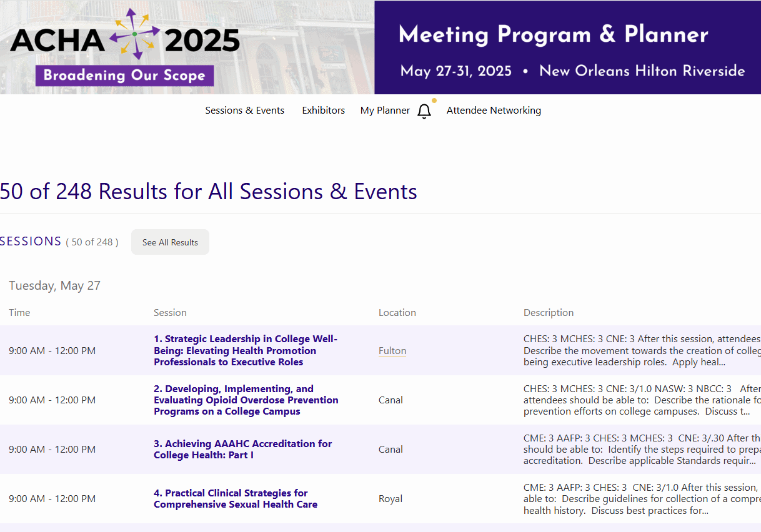Click the ACHA 2025 logo
This screenshot has height=532, width=761.
tap(125, 40)
